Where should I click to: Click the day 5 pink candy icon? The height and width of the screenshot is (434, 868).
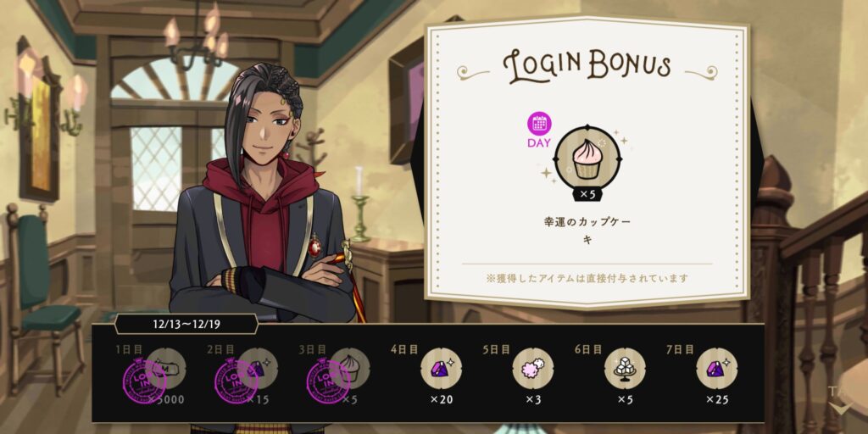[533, 369]
